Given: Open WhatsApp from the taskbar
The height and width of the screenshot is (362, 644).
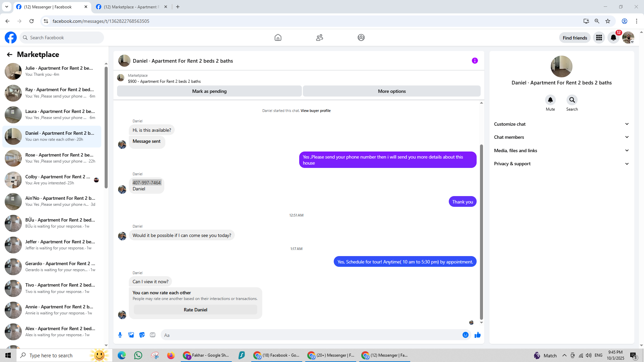Looking at the screenshot, I should pos(138,355).
